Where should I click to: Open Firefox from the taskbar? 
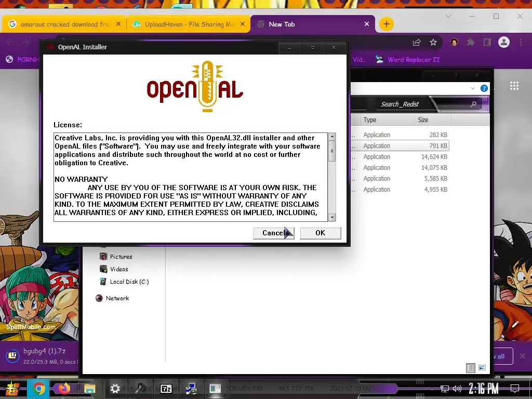(x=64, y=389)
